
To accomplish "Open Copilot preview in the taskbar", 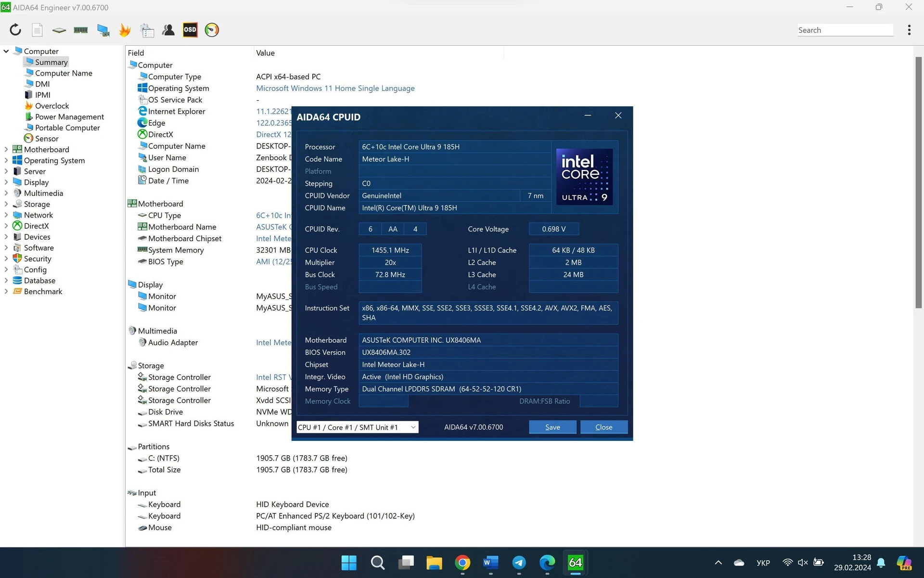I will 904,563.
